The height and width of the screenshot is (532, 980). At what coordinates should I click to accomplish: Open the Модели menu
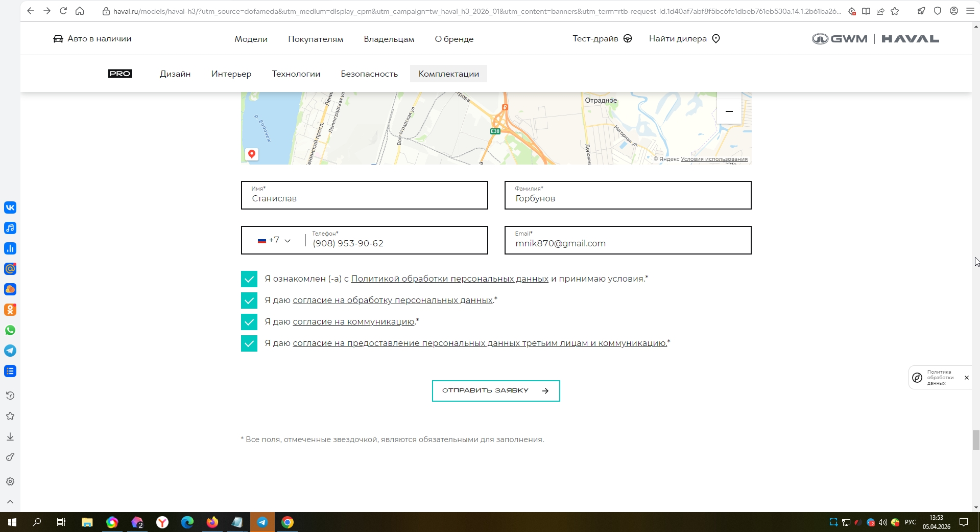251,39
